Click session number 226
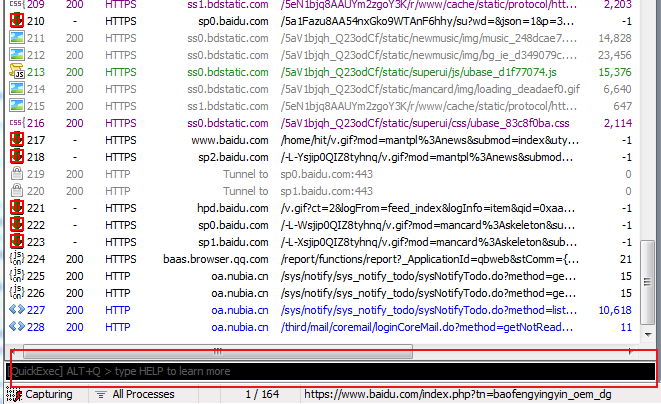The image size is (661, 404). click(36, 293)
